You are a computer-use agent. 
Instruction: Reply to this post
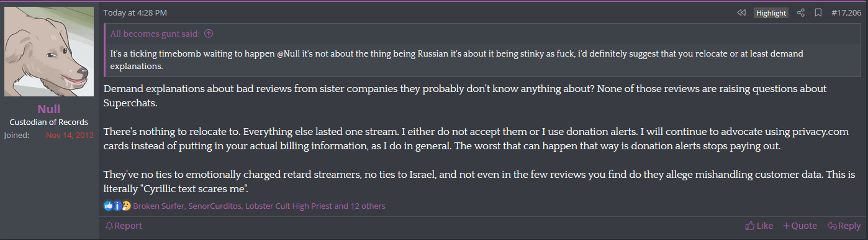click(844, 226)
